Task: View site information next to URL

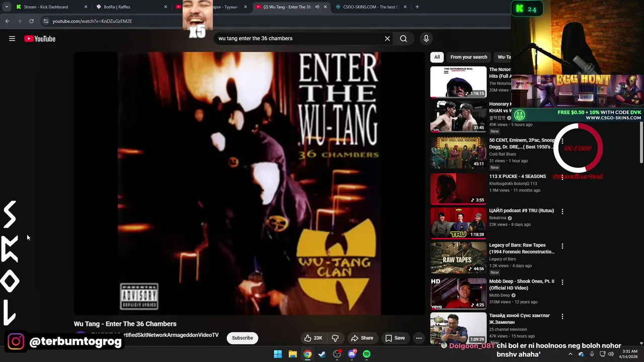Action: [x=46, y=21]
